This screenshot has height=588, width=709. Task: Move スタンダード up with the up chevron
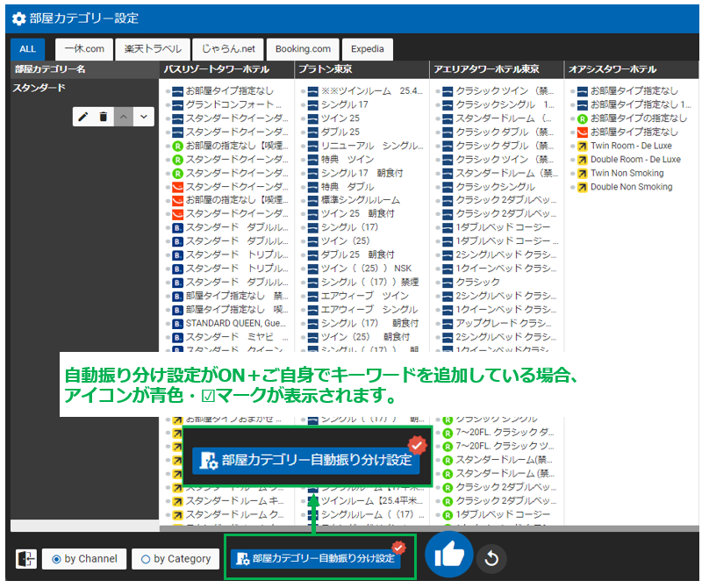[x=124, y=116]
